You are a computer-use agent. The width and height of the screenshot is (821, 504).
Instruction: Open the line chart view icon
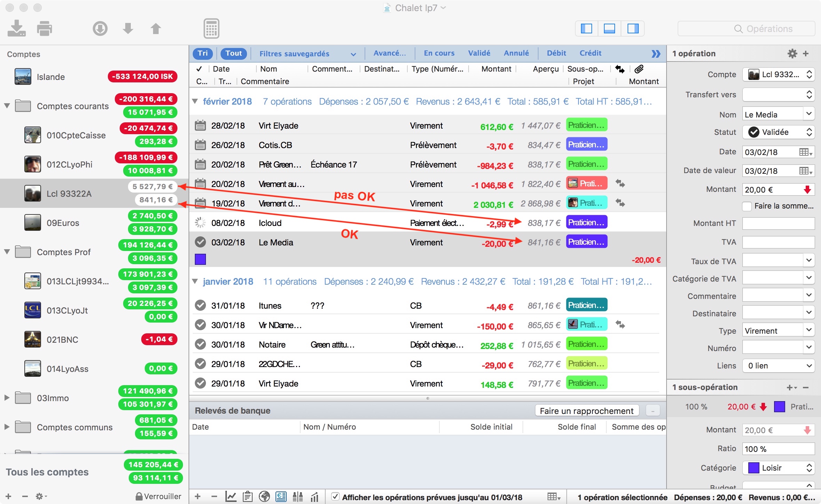231,497
